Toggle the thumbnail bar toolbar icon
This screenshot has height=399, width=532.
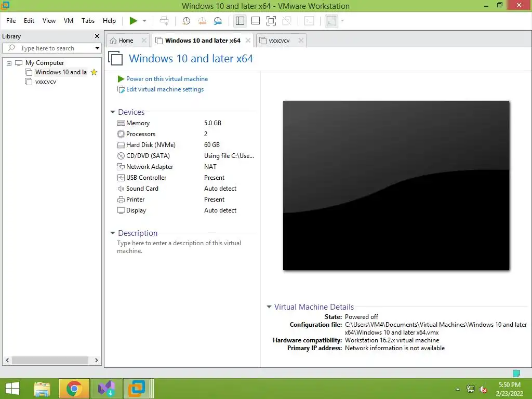pos(256,21)
